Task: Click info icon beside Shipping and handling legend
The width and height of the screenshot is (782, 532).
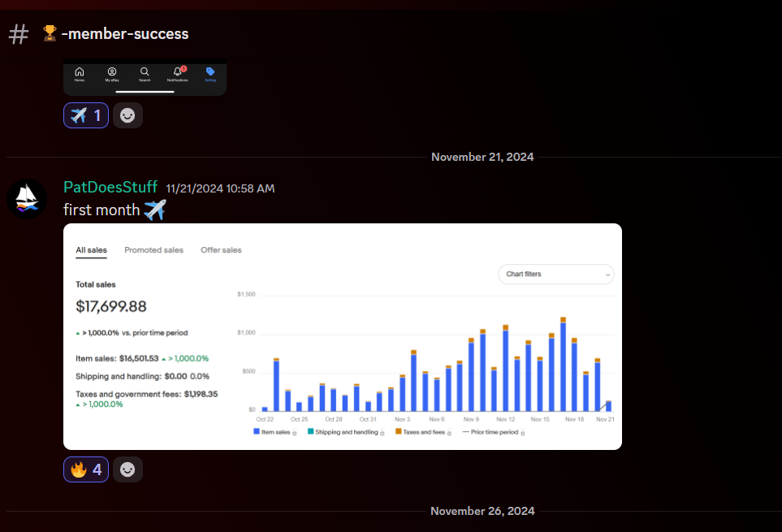Action: 382,433
